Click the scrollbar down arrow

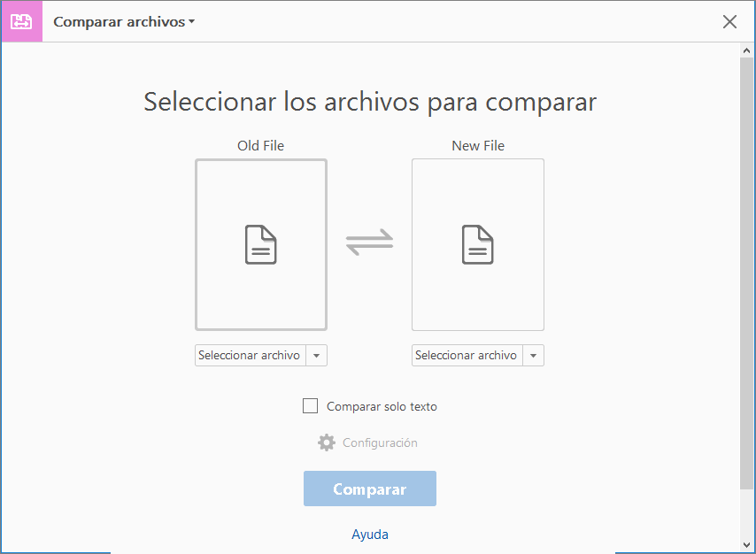click(x=745, y=547)
